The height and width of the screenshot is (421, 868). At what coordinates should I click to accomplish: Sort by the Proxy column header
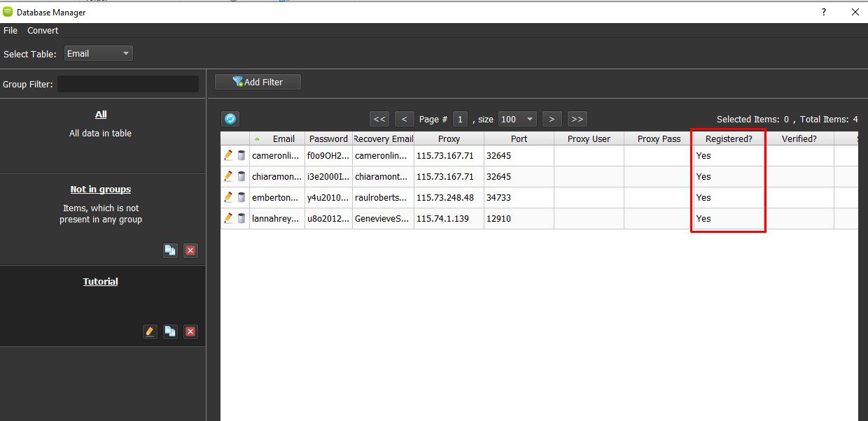pyautogui.click(x=449, y=138)
